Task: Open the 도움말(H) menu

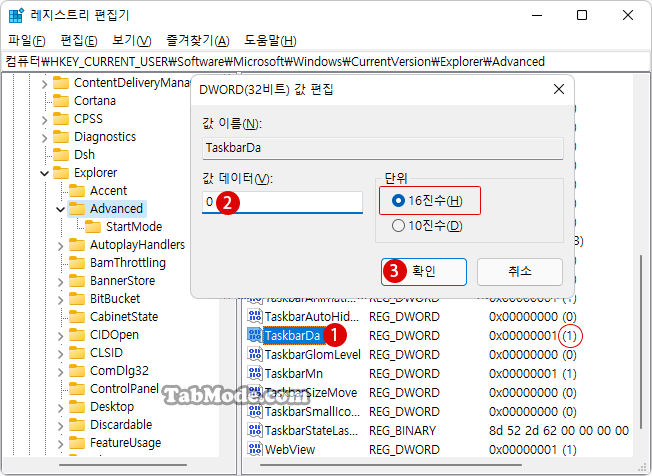Action: tap(270, 41)
